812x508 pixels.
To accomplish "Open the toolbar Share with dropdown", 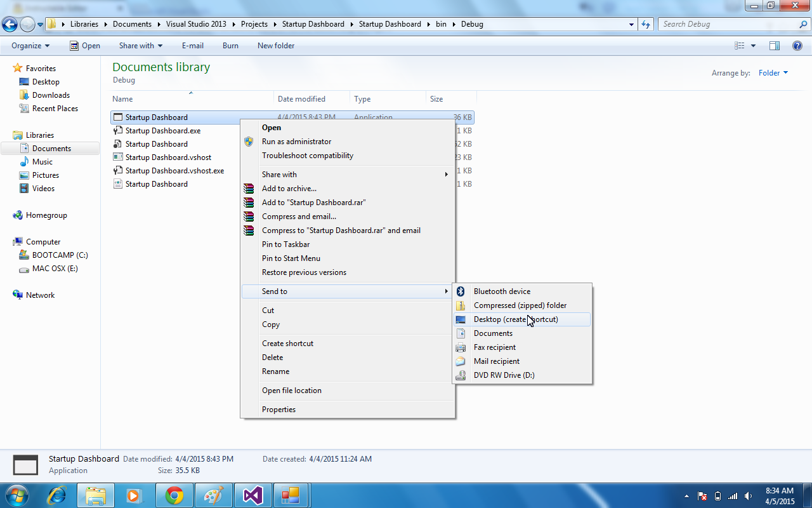I will pos(141,46).
